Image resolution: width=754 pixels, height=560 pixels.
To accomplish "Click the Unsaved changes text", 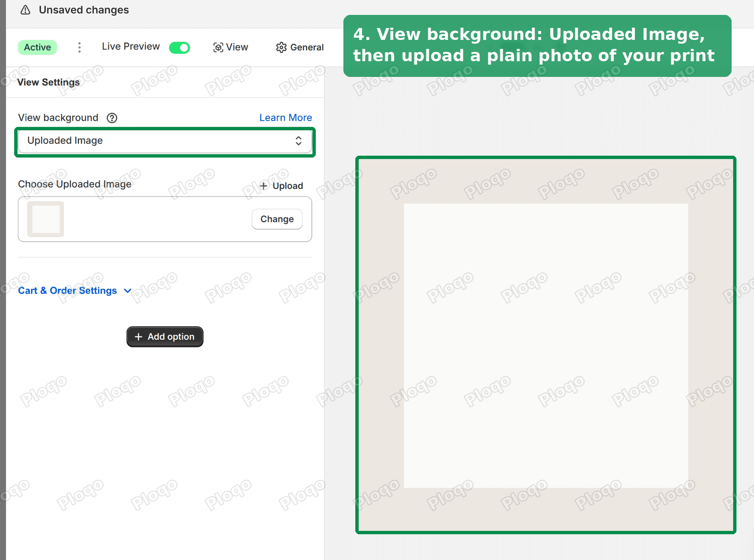I will (84, 10).
